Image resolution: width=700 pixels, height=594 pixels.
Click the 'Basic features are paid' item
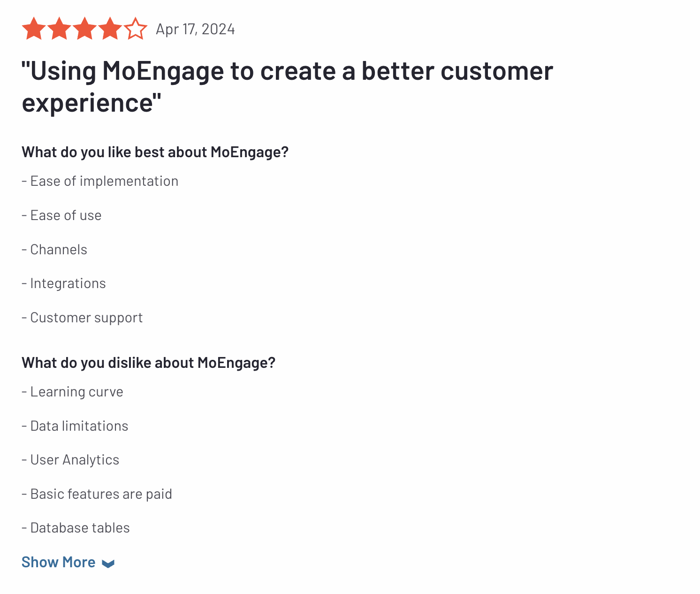point(97,494)
